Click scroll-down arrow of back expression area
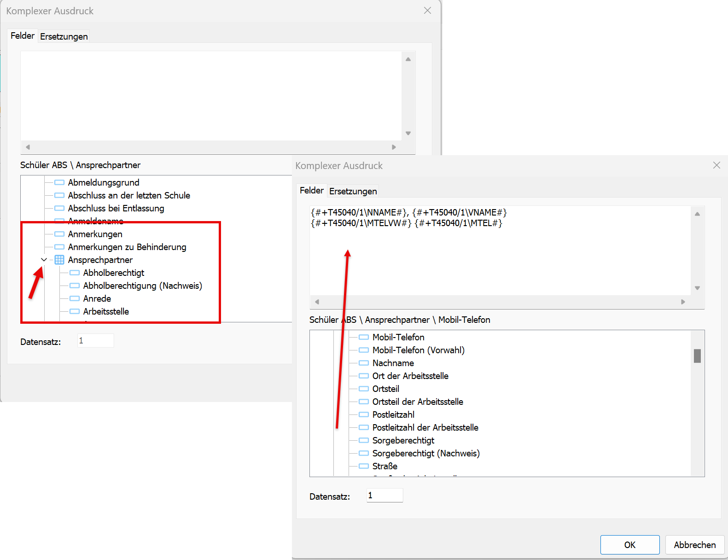Viewport: 728px width, 560px height. click(x=408, y=133)
